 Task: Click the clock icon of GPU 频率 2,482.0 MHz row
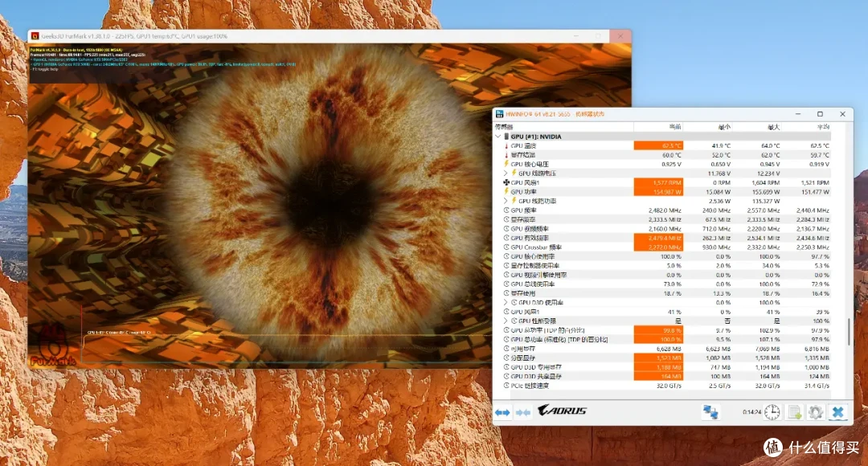pyautogui.click(x=506, y=211)
